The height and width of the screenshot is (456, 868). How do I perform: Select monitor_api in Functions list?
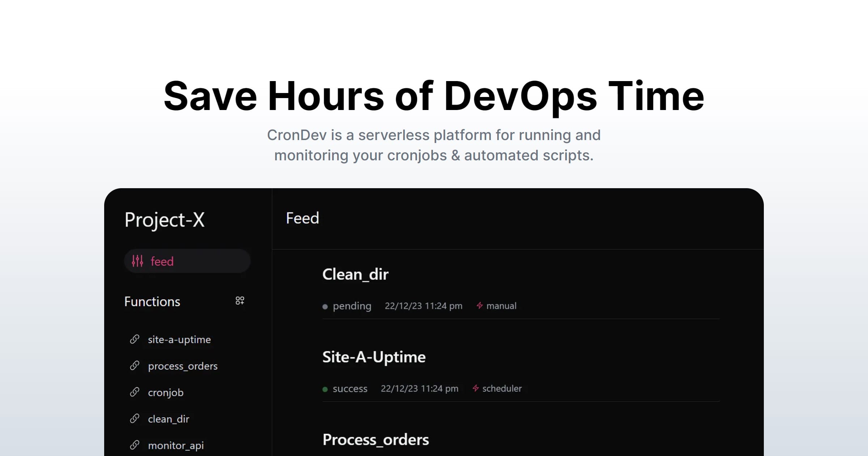click(176, 445)
